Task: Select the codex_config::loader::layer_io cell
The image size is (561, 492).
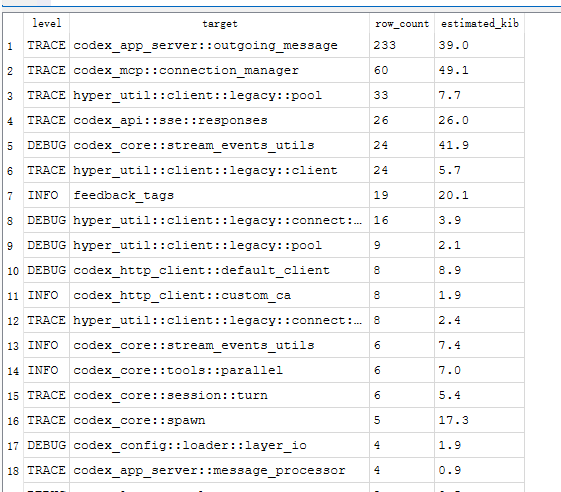Action: 219,445
